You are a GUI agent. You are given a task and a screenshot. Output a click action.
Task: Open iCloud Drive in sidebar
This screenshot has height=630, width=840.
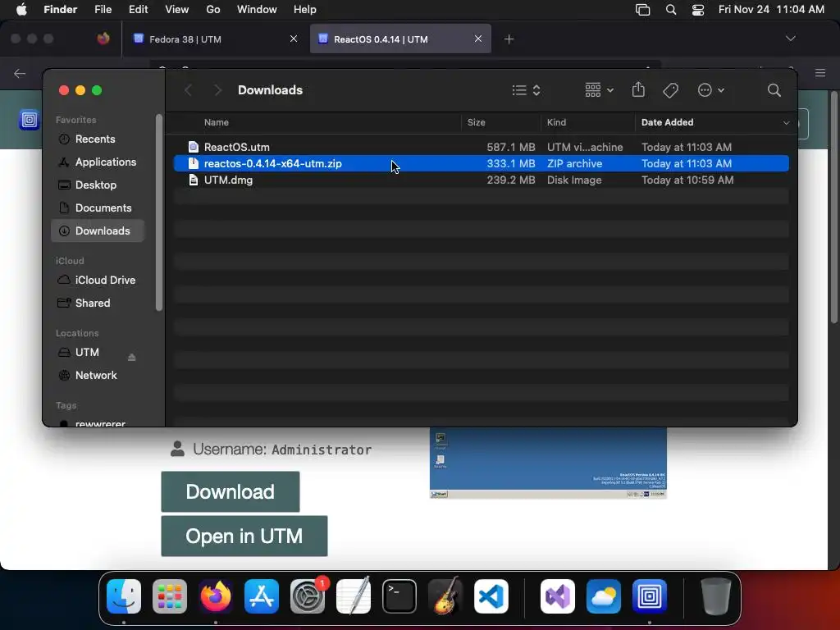[98, 281]
